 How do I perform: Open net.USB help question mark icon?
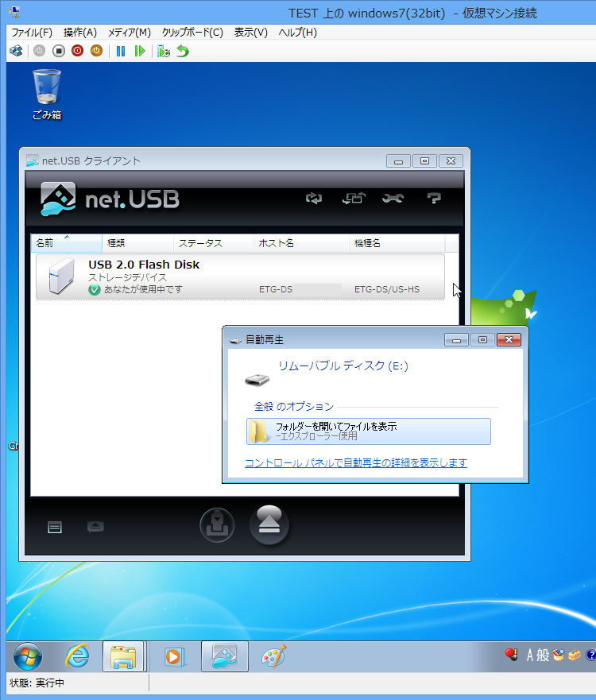pyautogui.click(x=434, y=198)
